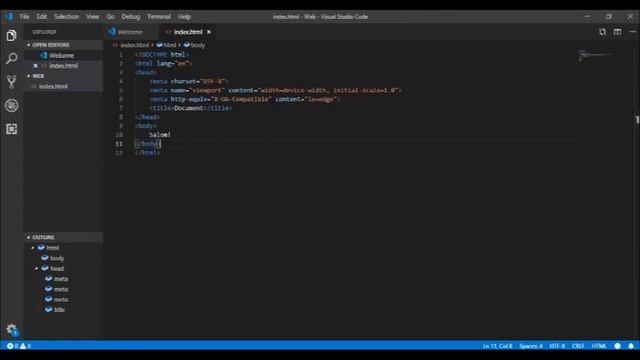
Task: Switch to the index.html tab
Action: pos(187,32)
